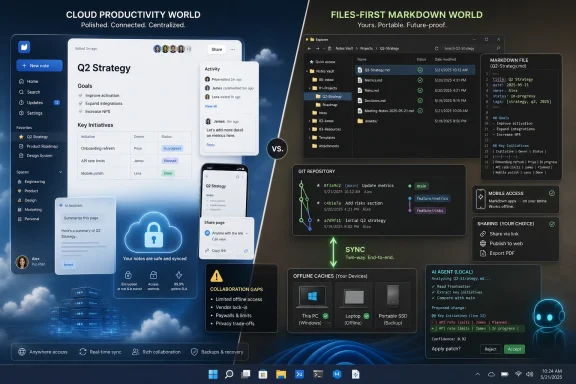Click the notes app logo icon
This screenshot has width=576, height=384.
click(x=24, y=47)
